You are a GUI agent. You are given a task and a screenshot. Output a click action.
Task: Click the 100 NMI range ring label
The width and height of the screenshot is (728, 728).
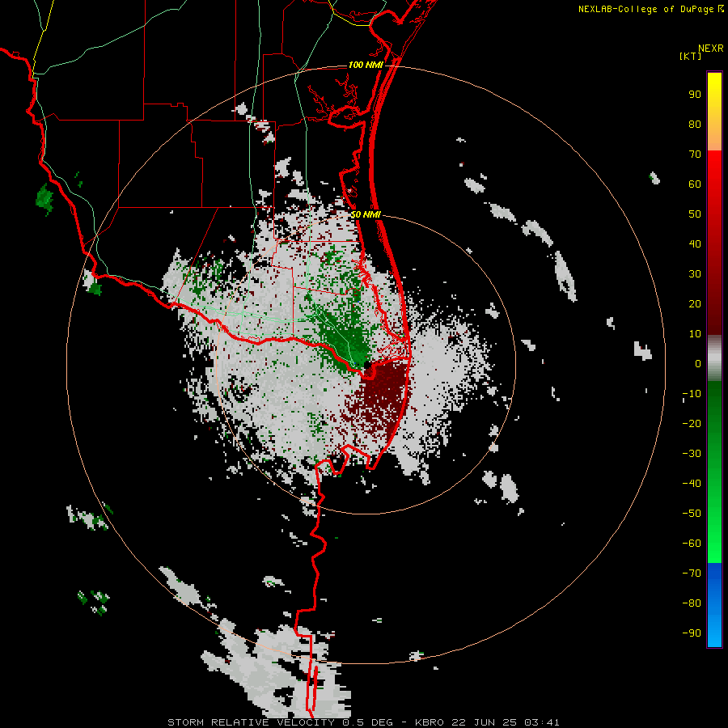pos(366,65)
